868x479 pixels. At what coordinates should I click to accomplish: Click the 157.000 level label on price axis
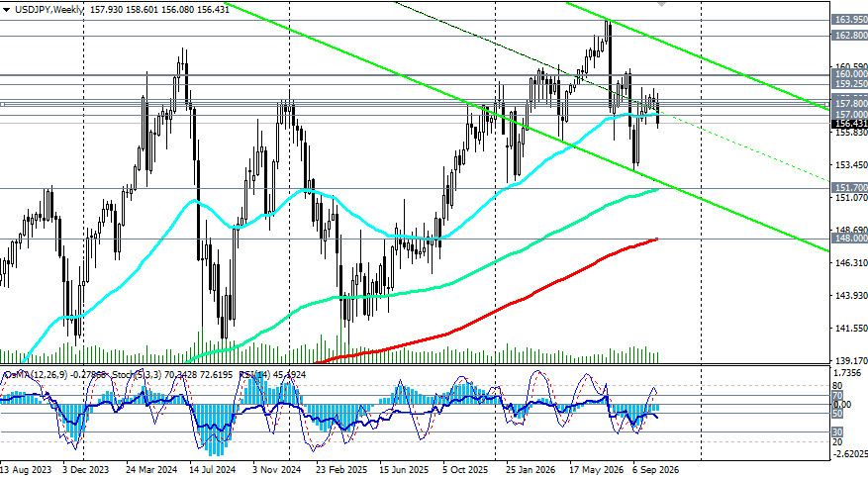[x=850, y=114]
